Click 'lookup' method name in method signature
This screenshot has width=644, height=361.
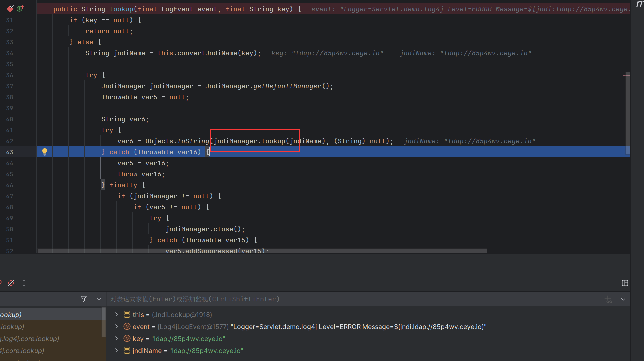(121, 9)
